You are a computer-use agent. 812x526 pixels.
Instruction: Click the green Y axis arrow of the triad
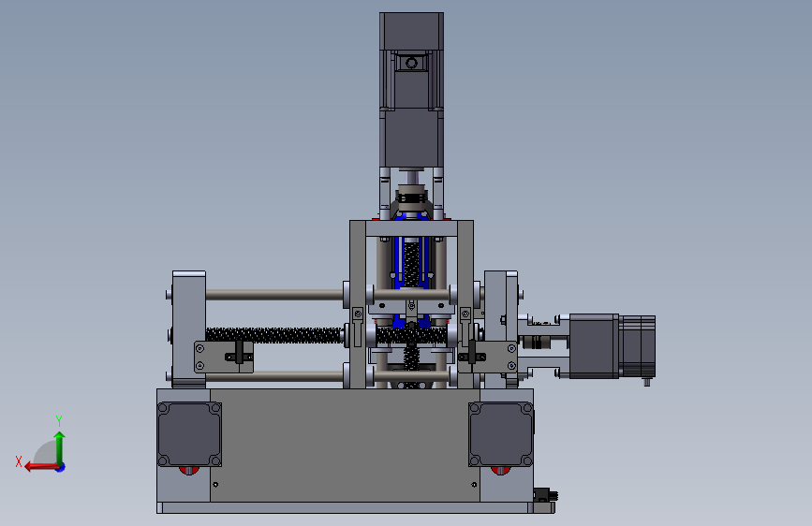click(x=60, y=447)
